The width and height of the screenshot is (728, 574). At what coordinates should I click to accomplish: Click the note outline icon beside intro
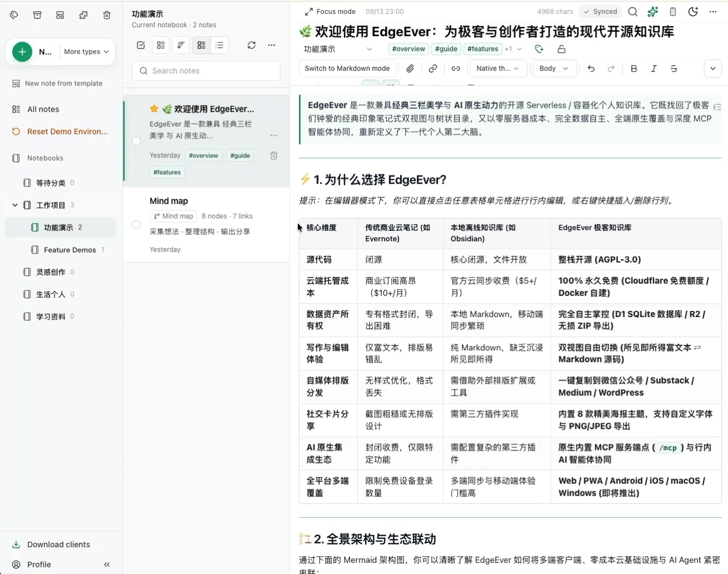point(717,107)
